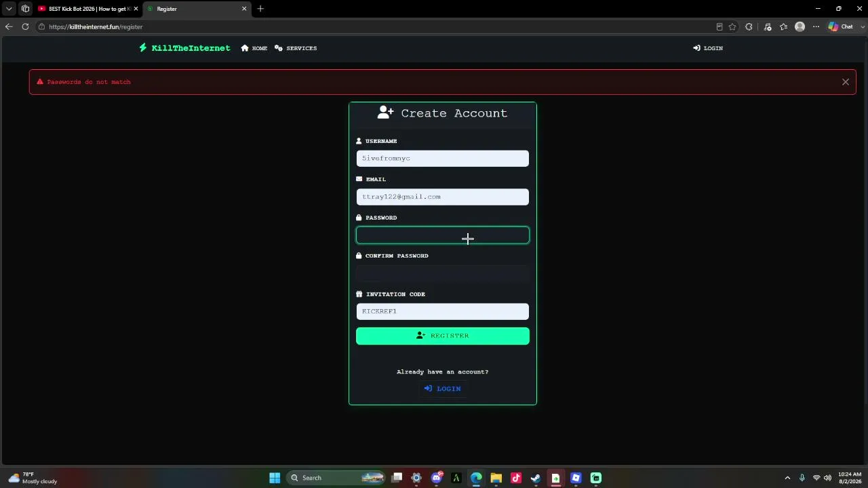Open the browser Settings and more menu
The height and width of the screenshot is (488, 868).
(816, 26)
